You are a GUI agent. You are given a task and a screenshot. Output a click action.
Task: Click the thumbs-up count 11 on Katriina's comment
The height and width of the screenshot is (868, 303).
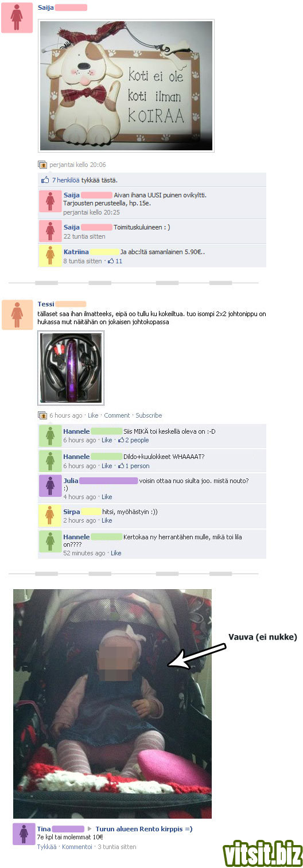point(115,261)
